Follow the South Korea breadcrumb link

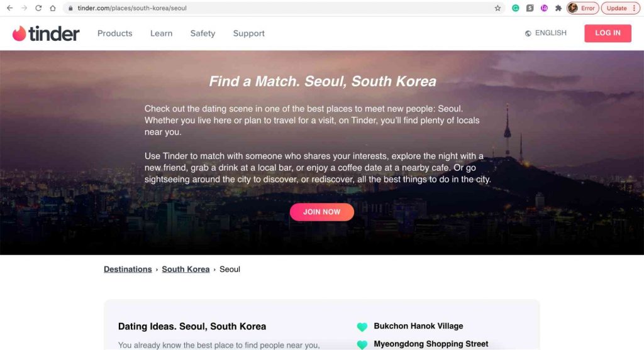tap(186, 269)
